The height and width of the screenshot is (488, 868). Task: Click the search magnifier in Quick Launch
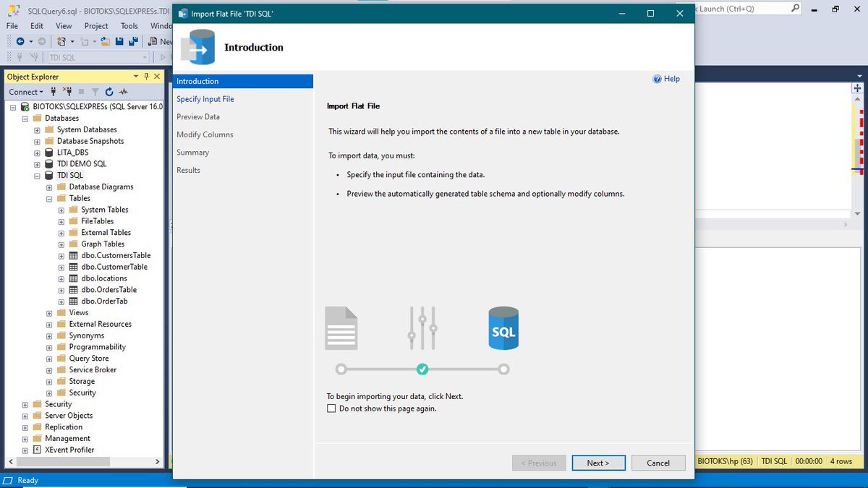click(796, 9)
